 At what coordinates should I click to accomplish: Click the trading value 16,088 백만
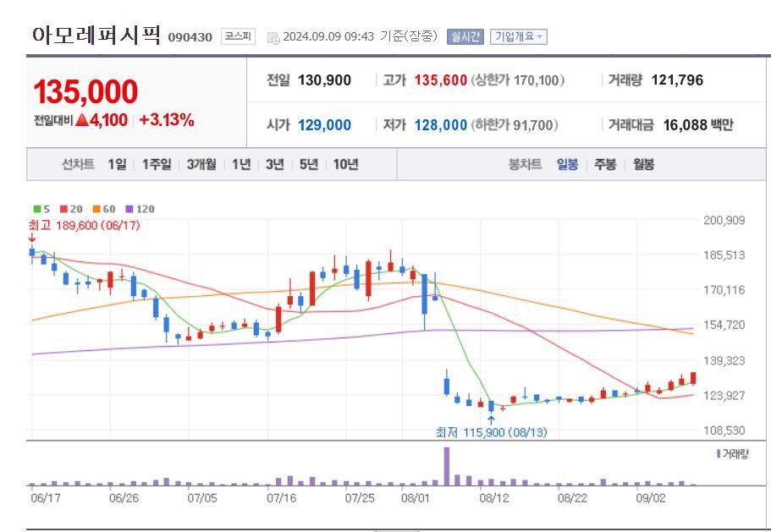(697, 125)
